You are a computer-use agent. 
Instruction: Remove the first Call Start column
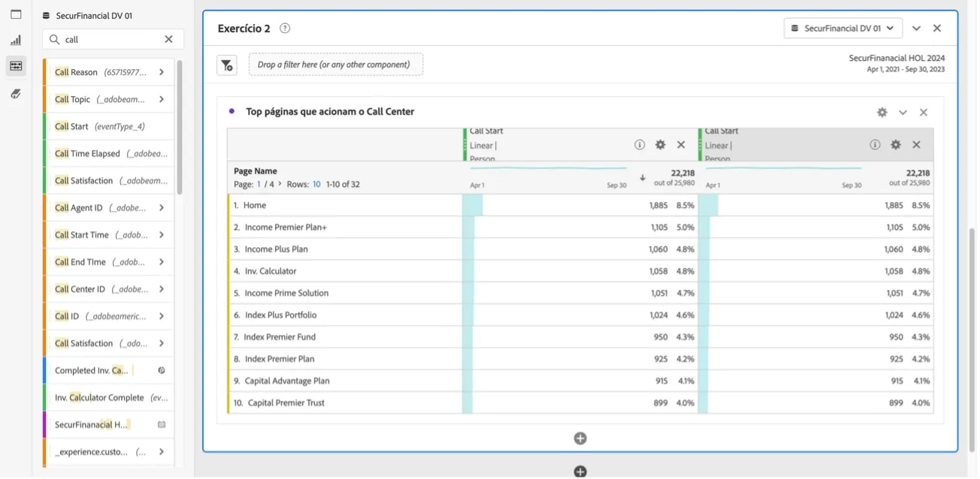pos(681,145)
